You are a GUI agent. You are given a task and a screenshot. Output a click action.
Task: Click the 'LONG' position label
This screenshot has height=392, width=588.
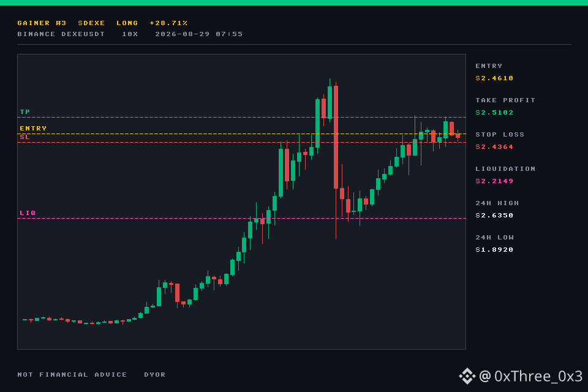[127, 23]
